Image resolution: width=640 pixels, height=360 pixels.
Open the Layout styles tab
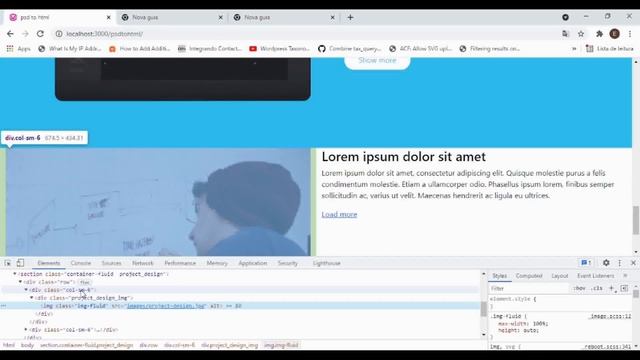click(x=560, y=276)
